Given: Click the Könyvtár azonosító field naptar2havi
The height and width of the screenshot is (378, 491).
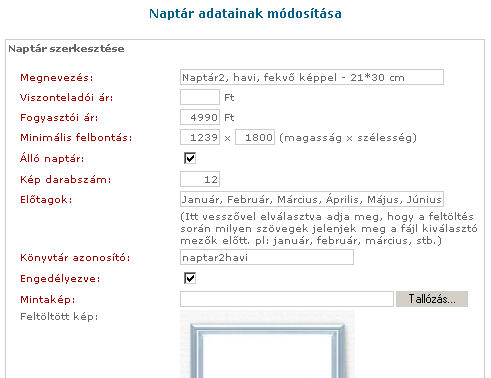Looking at the screenshot, I should click(x=267, y=257).
